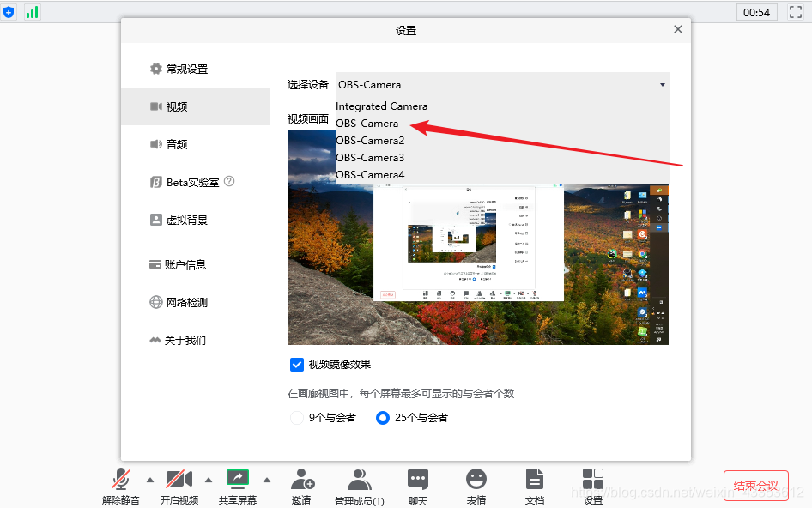
Task: Toggle the 视频镜像效果 checkbox
Action: click(297, 365)
